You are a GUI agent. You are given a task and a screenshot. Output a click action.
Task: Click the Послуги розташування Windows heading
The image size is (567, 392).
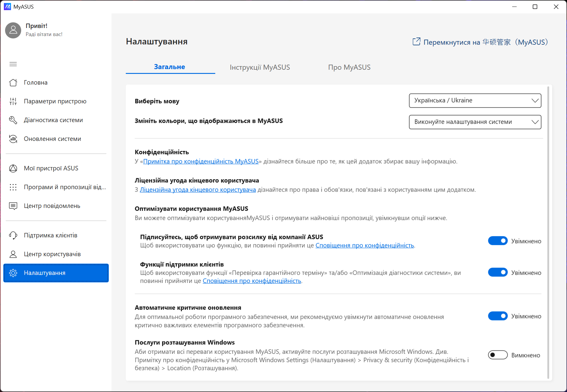[185, 343]
